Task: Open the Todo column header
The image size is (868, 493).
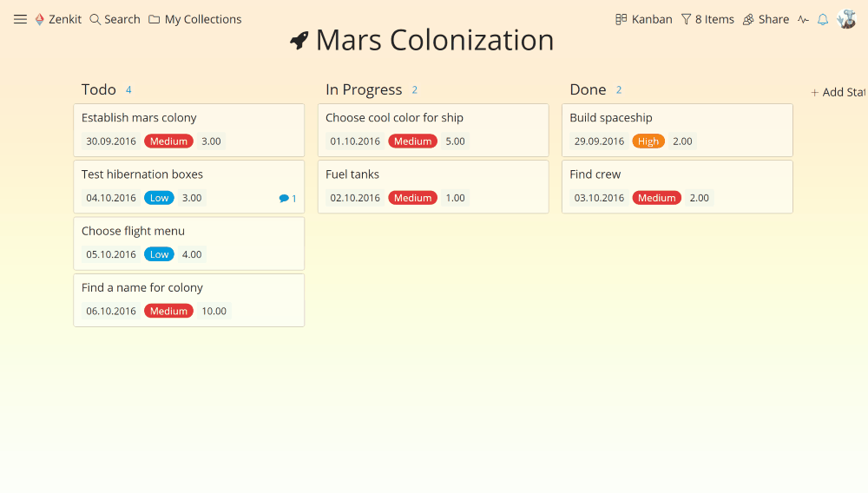Action: click(99, 89)
